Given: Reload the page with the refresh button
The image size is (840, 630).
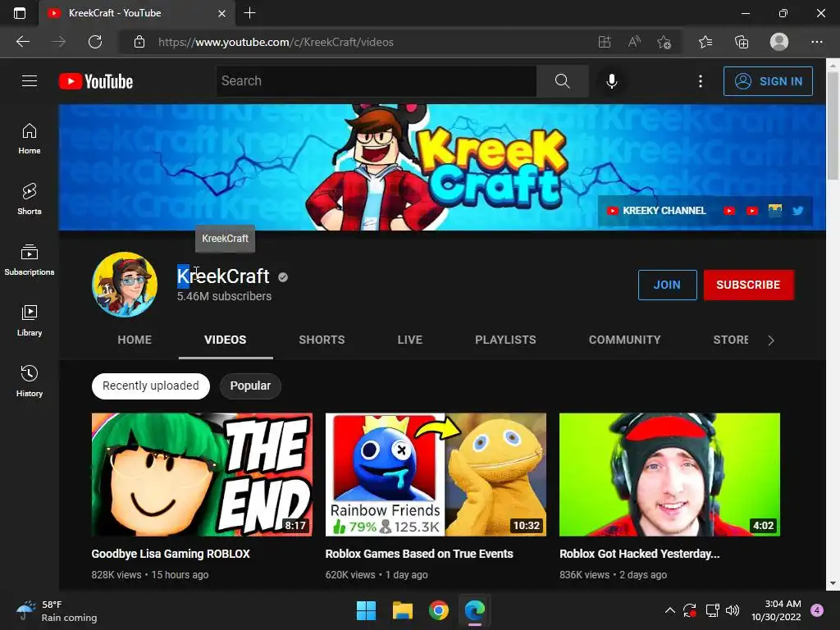Looking at the screenshot, I should click(x=95, y=42).
